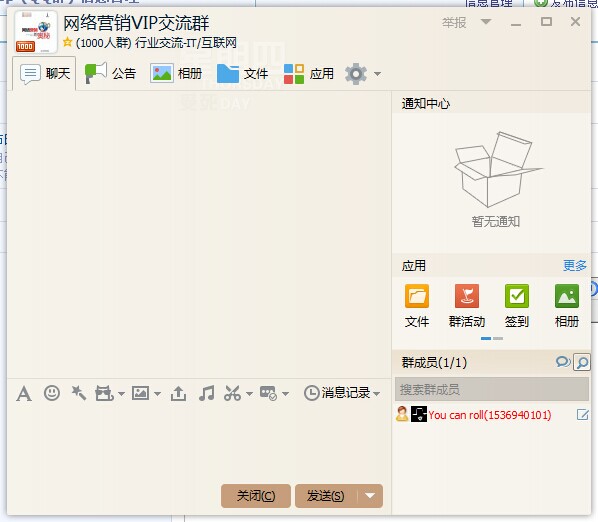Toggle the group star favorite
Screen dimensions: 598x522
click(68, 42)
